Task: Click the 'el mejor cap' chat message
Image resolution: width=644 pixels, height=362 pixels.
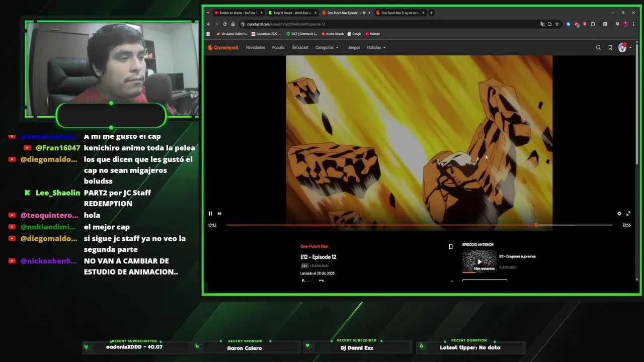Action: click(107, 227)
